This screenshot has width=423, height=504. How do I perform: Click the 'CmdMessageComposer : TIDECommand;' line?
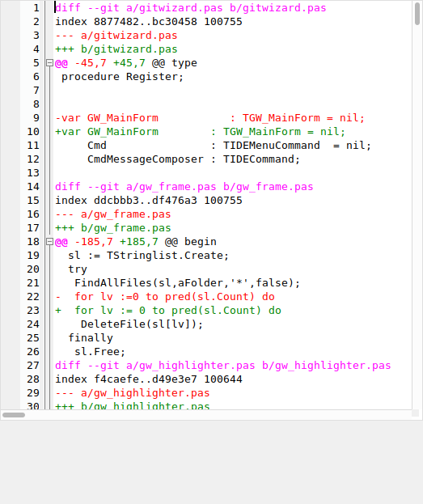click(193, 159)
